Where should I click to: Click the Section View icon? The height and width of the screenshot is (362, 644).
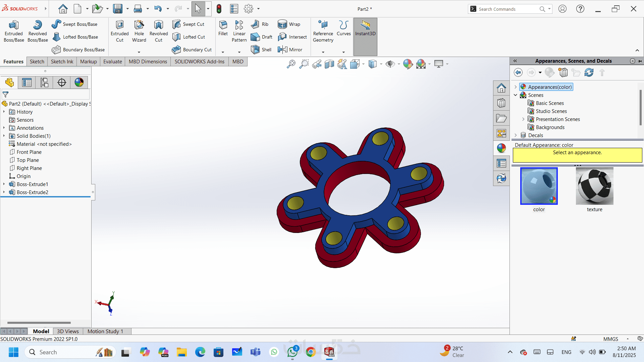point(329,64)
